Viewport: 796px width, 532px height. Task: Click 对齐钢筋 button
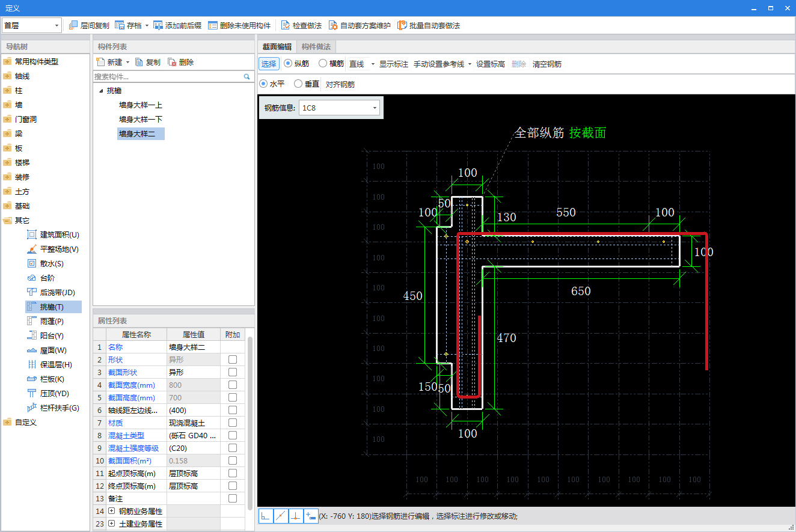pyautogui.click(x=340, y=84)
